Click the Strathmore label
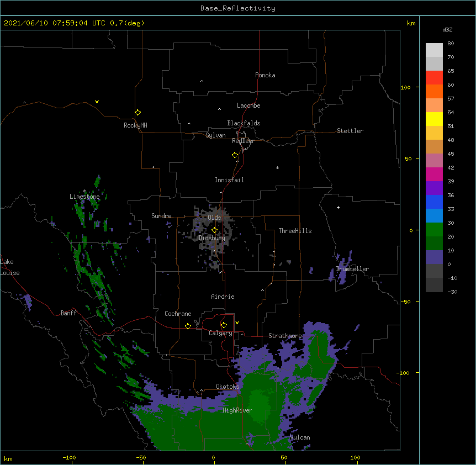 (x=285, y=336)
